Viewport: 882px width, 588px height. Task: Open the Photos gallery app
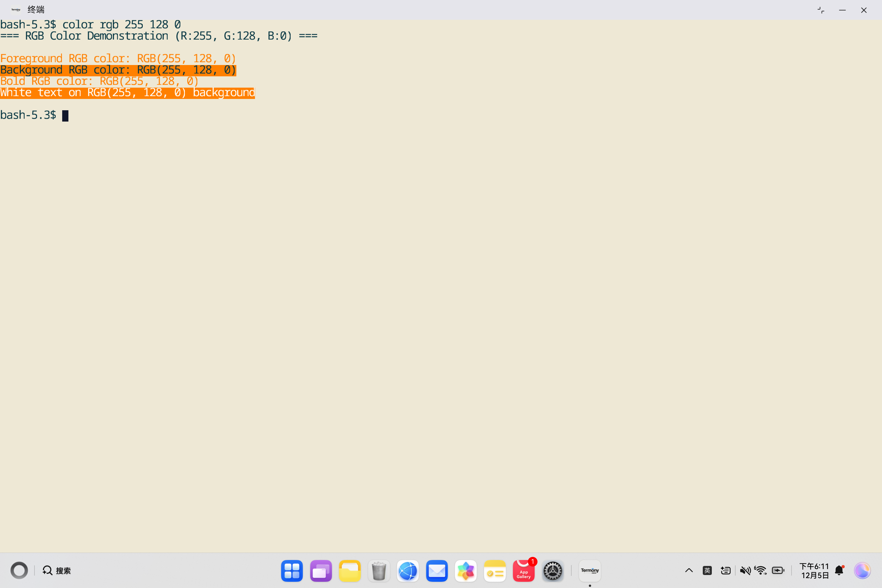pos(466,570)
